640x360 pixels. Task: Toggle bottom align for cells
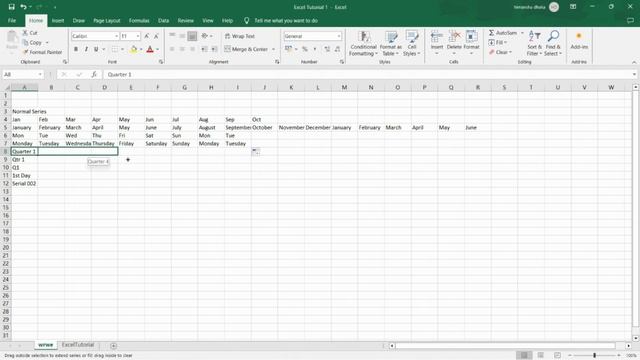click(192, 36)
